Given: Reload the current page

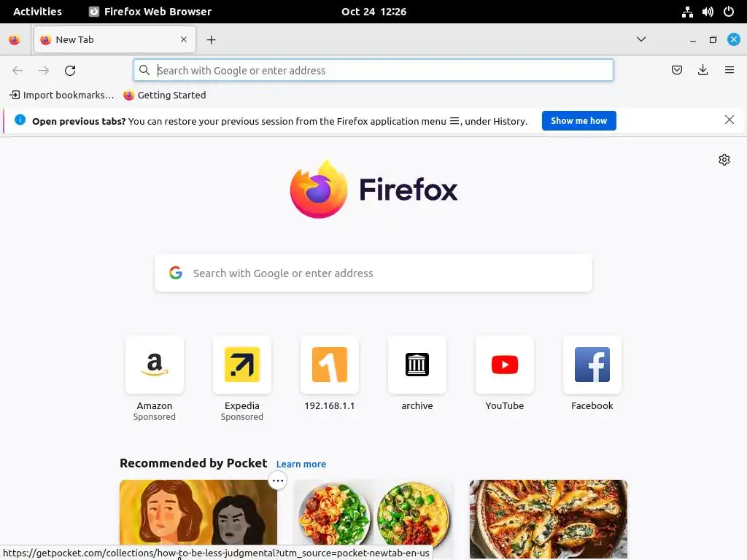Looking at the screenshot, I should 70,71.
